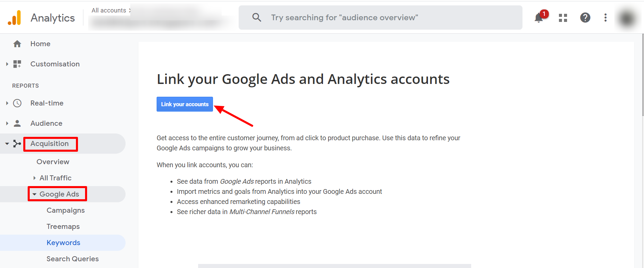Open the Google apps grid icon
Viewport: 644px width, 268px height.
tap(563, 18)
